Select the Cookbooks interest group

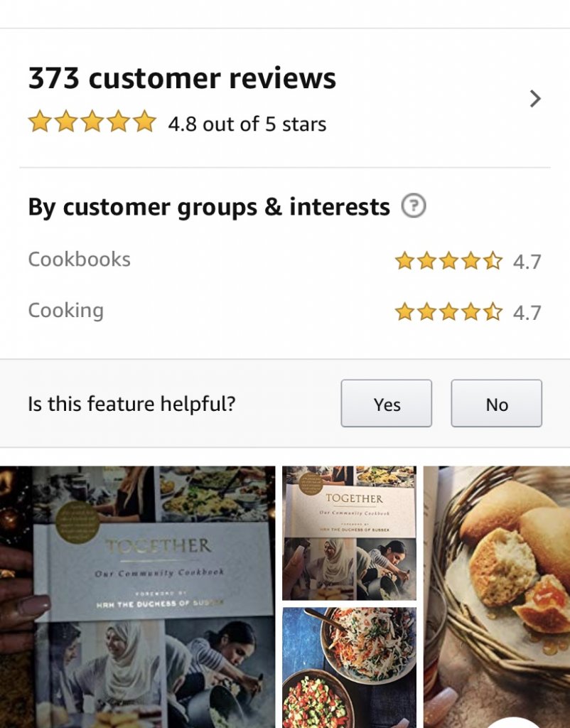[79, 259]
